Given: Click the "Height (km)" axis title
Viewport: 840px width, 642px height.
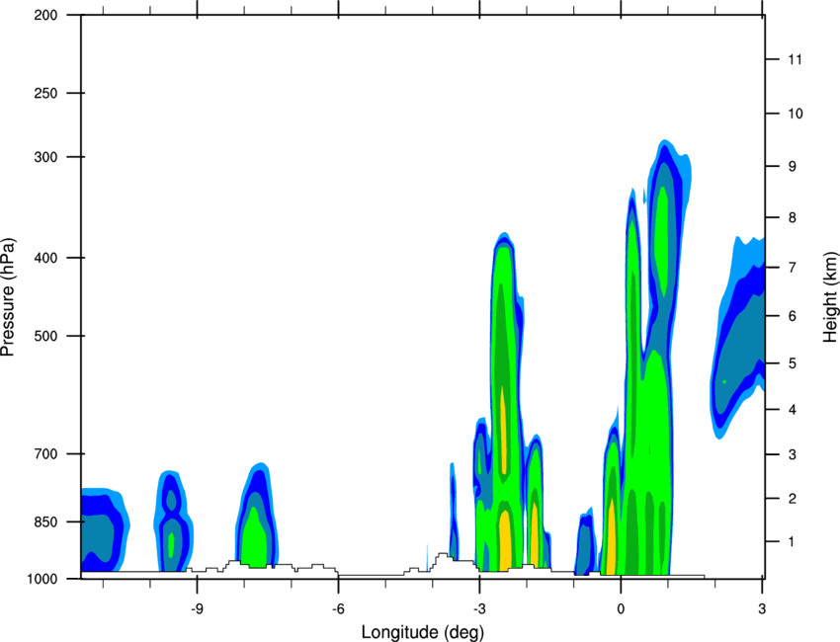Looking at the screenshot, I should pos(830,296).
